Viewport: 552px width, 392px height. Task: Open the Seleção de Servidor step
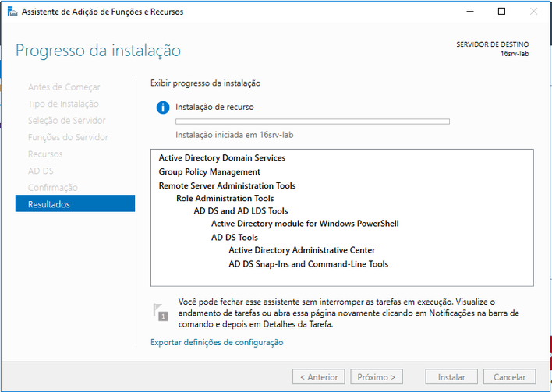[x=67, y=121]
